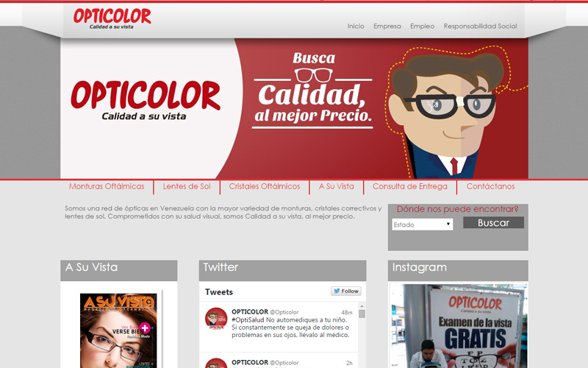Expand the Estado dropdown
The width and height of the screenshot is (588, 368).
pos(422,224)
